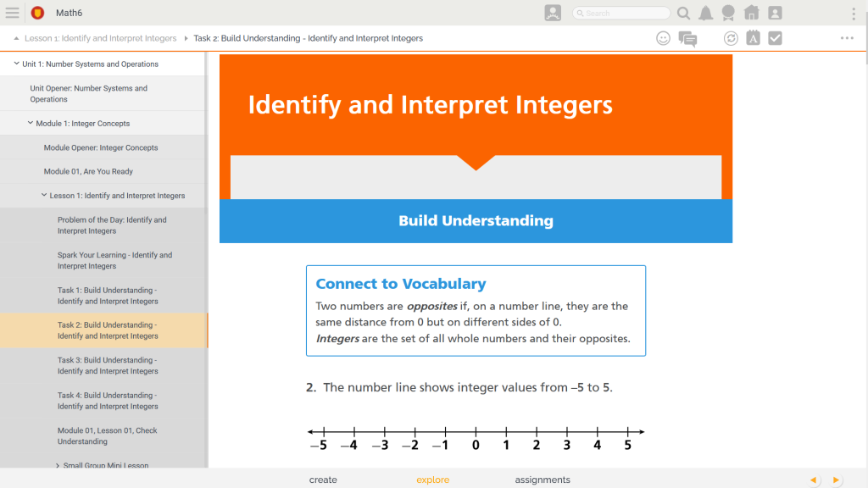Go to the home icon

751,13
